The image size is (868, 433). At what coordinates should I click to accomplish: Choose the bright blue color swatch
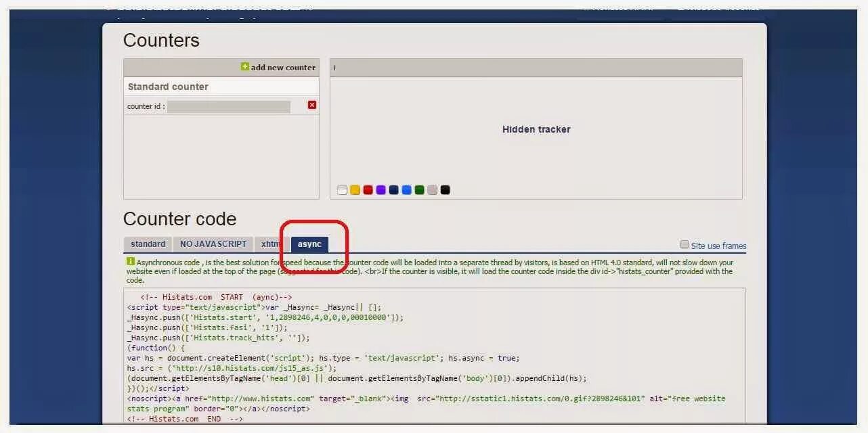[406, 190]
